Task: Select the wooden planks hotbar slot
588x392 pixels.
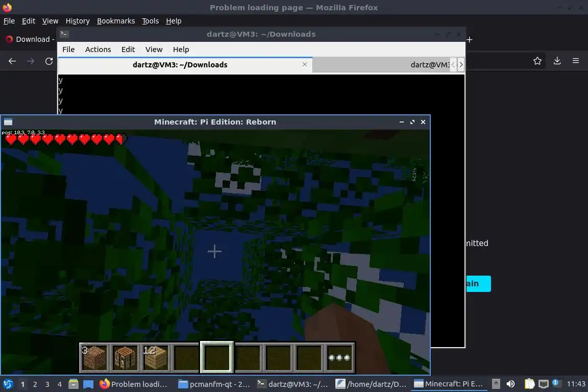Action: [x=155, y=357]
